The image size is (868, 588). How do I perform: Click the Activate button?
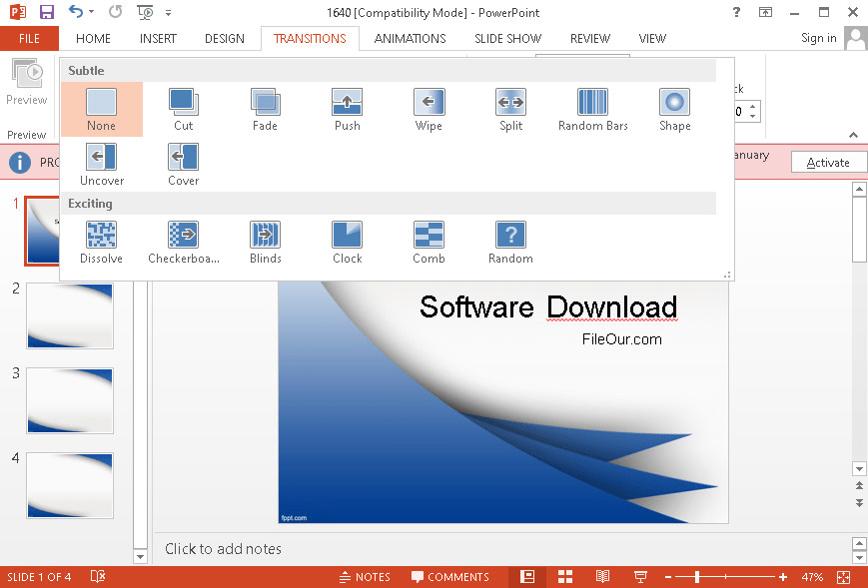click(x=828, y=162)
